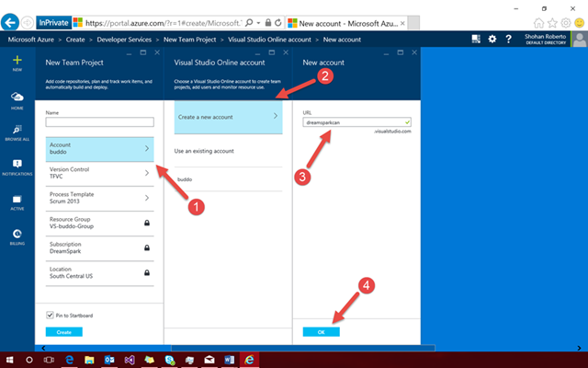This screenshot has height=368, width=588.
Task: Click the Subscription DreamSpark row
Action: click(x=100, y=247)
